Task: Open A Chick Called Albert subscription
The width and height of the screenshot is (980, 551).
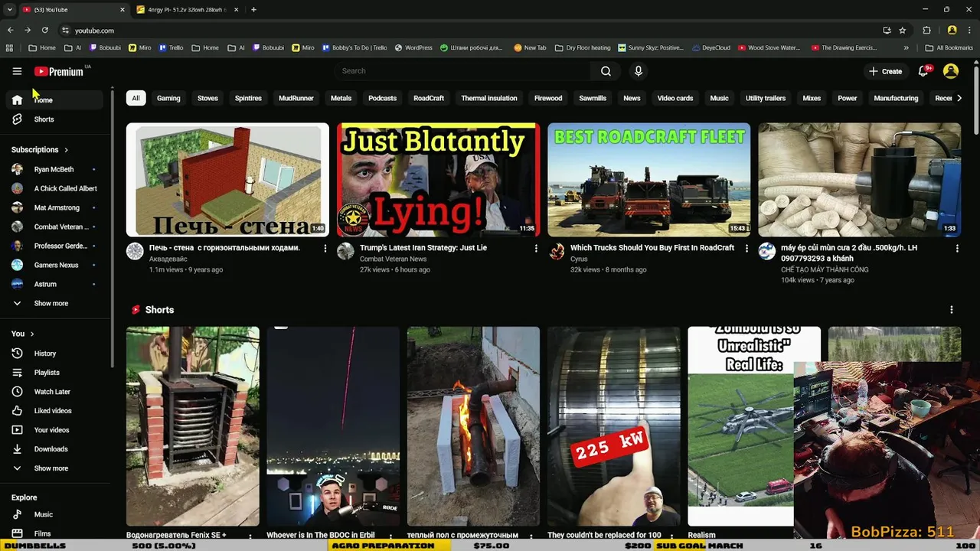Action: click(x=55, y=188)
